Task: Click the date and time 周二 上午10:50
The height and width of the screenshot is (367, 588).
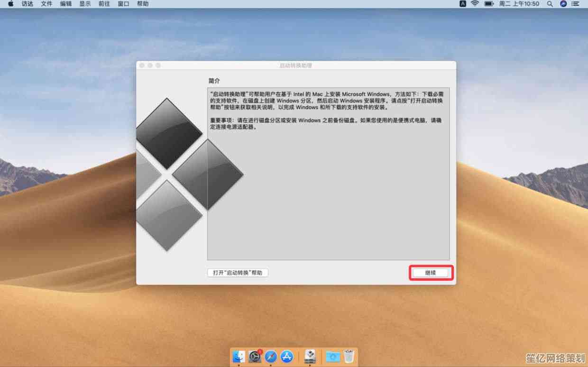Action: pos(519,4)
